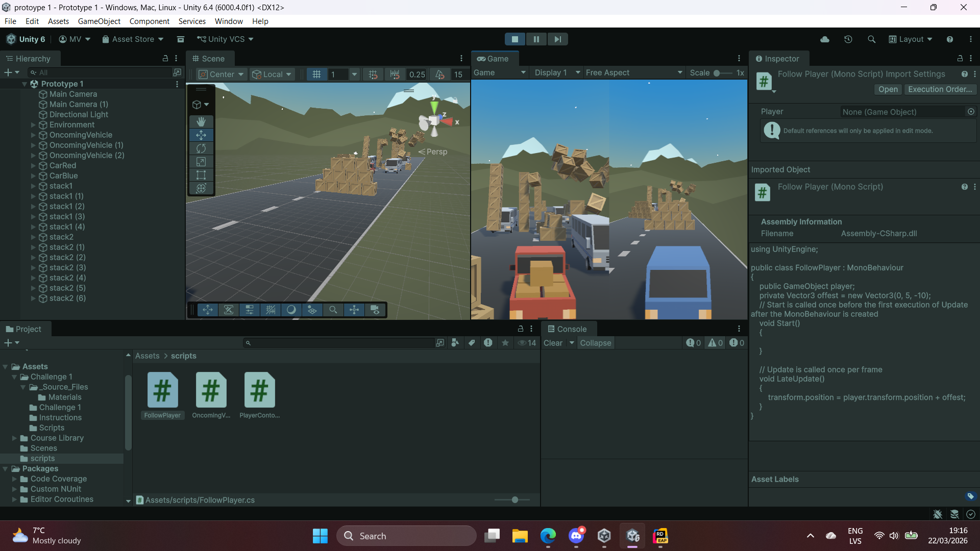Open the Layout dropdown
This screenshot has height=551, width=980.
[x=911, y=39]
